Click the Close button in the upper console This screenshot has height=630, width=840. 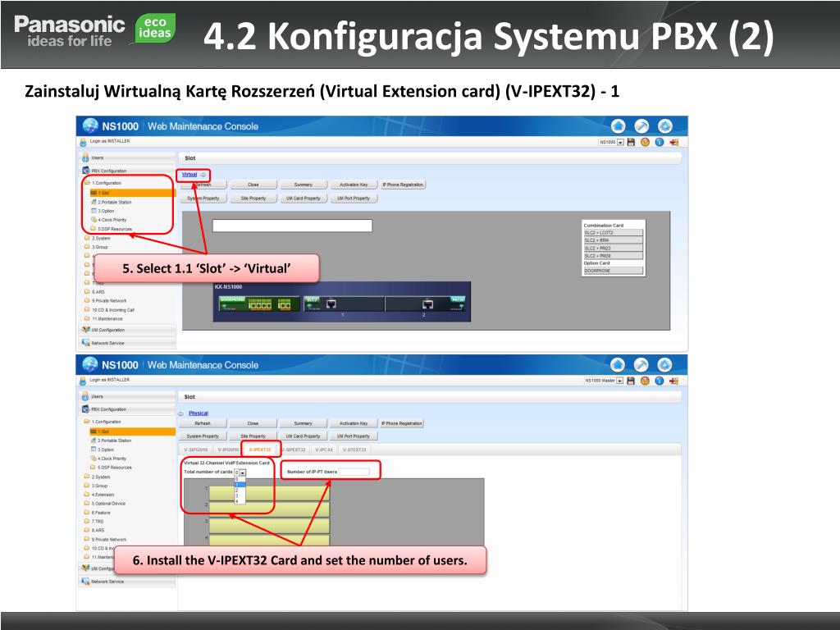[253, 185]
